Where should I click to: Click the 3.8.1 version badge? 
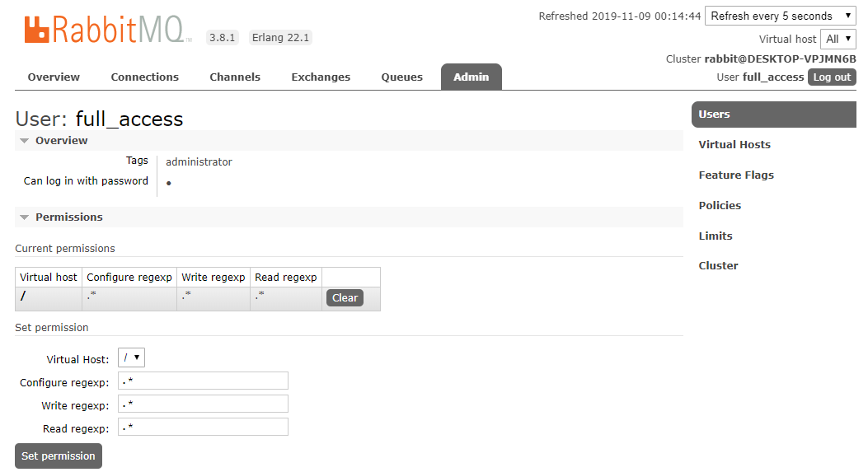click(x=222, y=38)
